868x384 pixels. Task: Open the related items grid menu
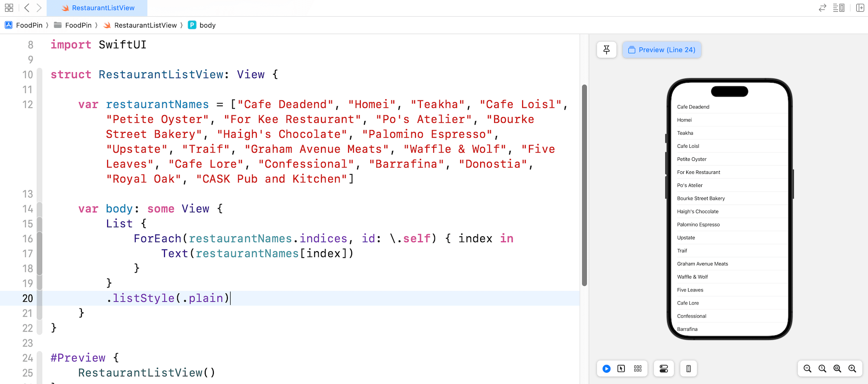coord(9,8)
